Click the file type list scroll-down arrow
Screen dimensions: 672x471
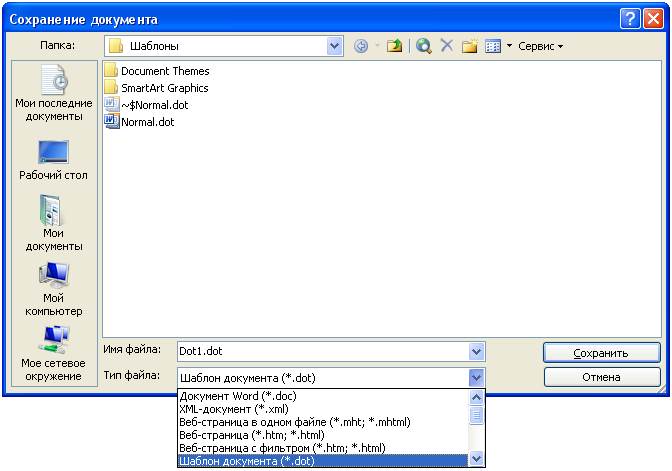pyautogui.click(x=476, y=459)
